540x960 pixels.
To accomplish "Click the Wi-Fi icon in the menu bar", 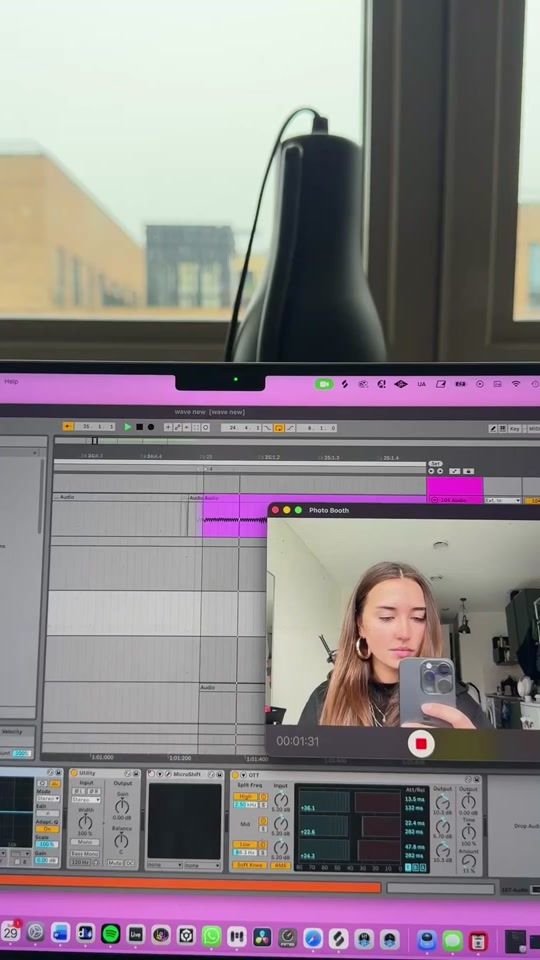I will pyautogui.click(x=516, y=384).
